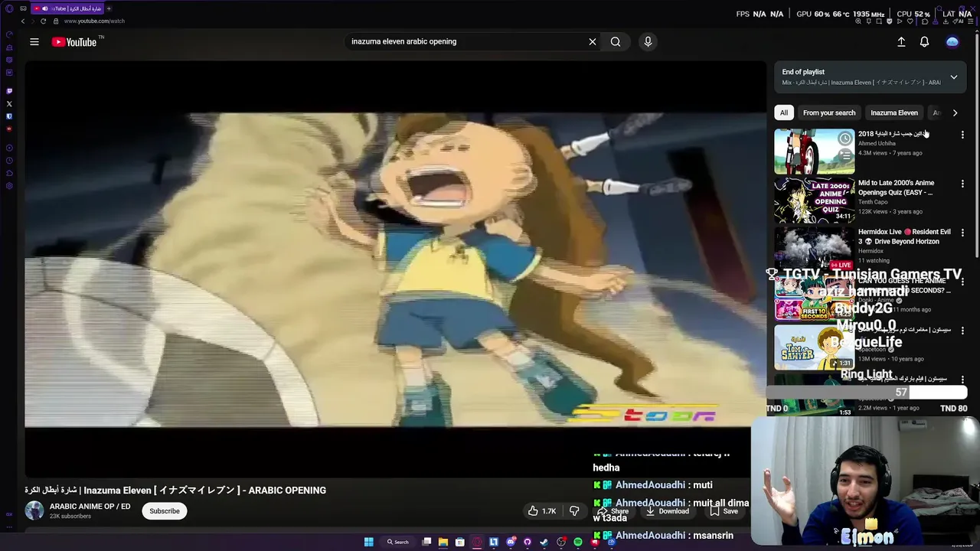Open the Tom Sawyer thumbnail
The height and width of the screenshot is (551, 980).
(814, 347)
